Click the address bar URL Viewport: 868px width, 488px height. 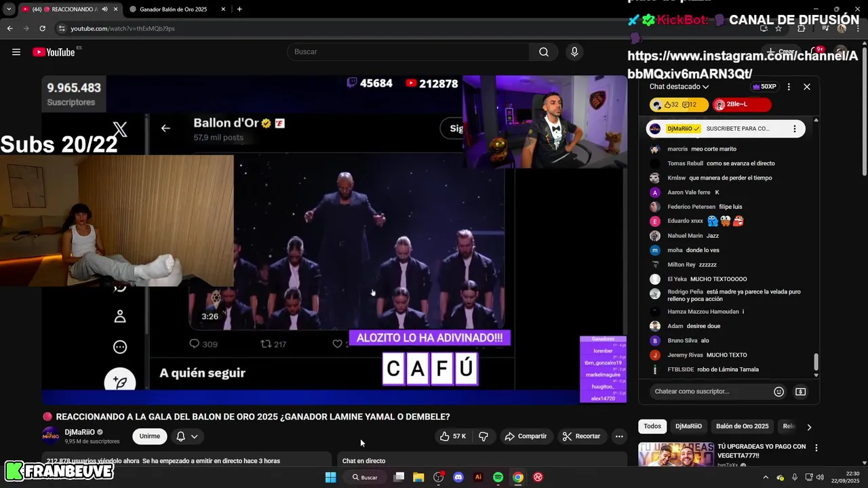[x=123, y=28]
